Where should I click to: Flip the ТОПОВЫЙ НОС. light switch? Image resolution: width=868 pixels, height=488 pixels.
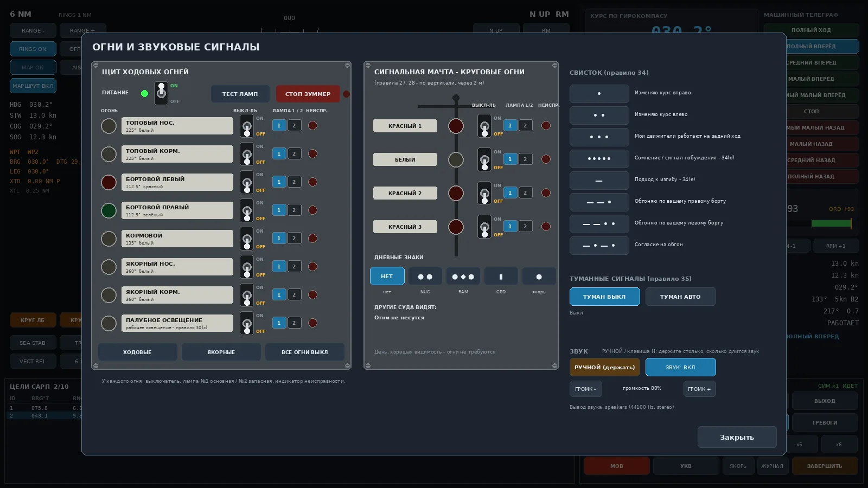[247, 126]
